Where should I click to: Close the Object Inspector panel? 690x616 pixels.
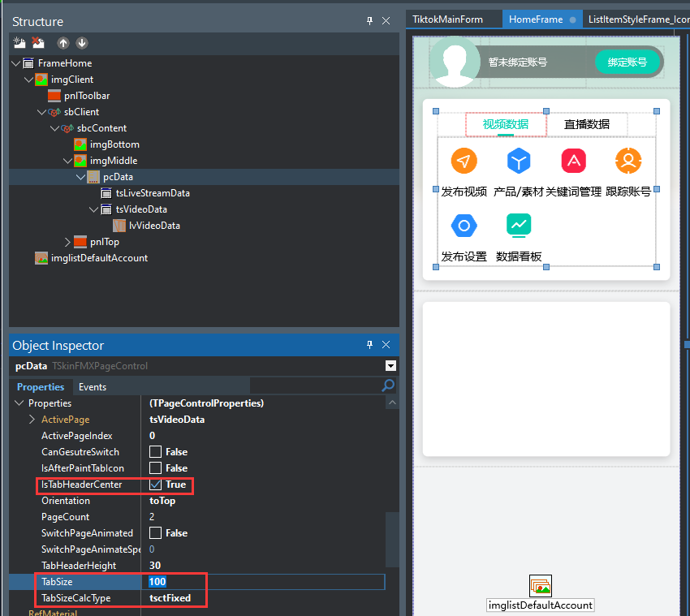(x=386, y=344)
